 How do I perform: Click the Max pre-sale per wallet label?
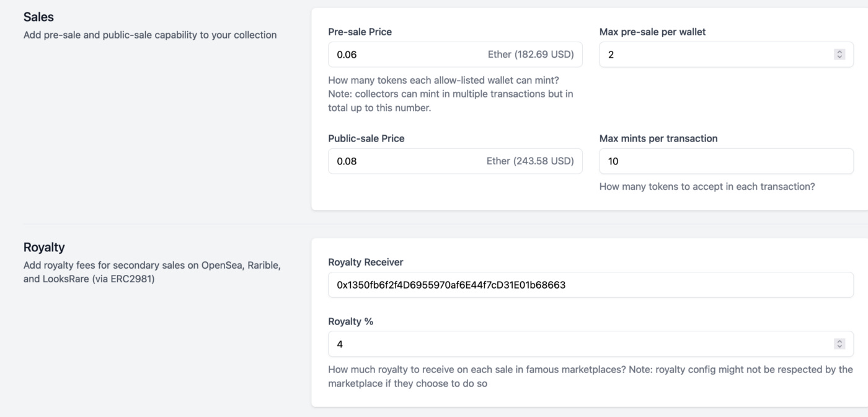click(653, 32)
